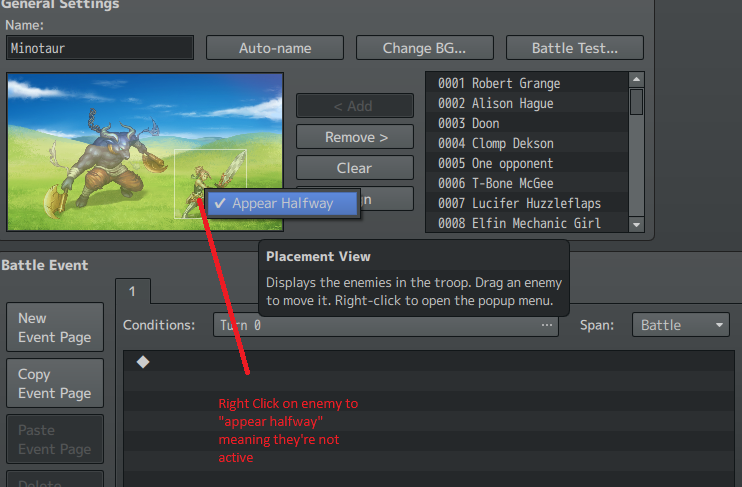Click Copy Event Page button
742x487 pixels.
click(x=55, y=383)
